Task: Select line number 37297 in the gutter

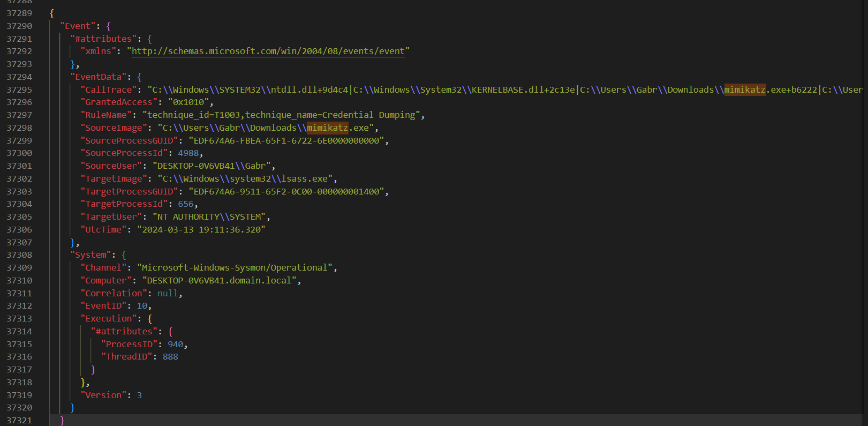Action: 19,115
